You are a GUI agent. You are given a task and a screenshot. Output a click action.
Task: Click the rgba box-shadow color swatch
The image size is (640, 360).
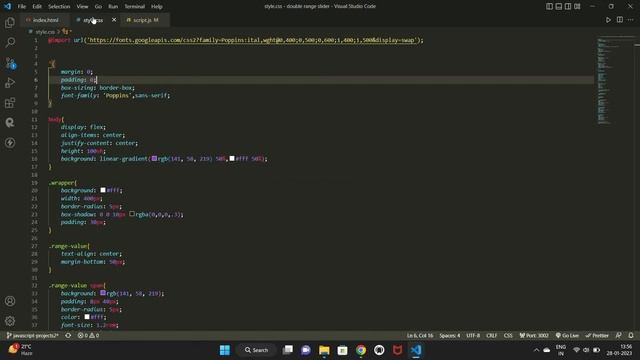click(132, 214)
